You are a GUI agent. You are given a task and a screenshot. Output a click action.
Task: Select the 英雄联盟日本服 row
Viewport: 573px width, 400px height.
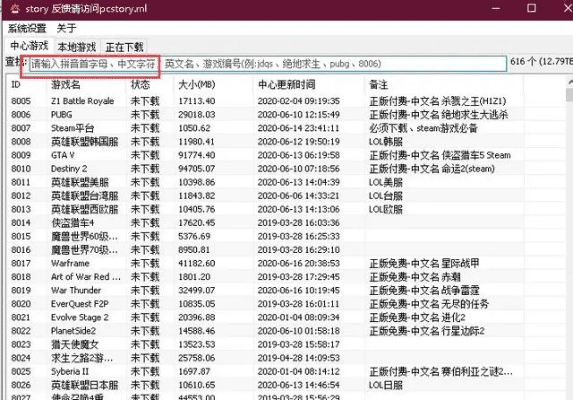tap(266, 385)
